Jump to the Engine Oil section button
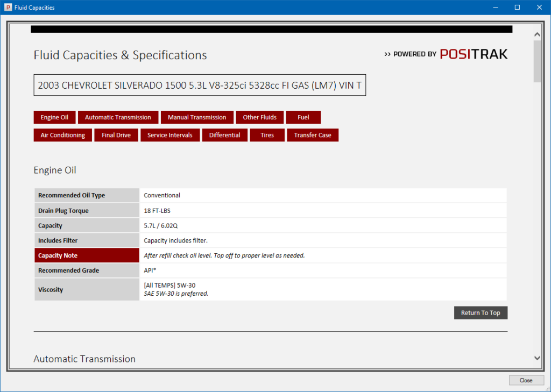Screen dimensions: 551x392 coord(54,117)
